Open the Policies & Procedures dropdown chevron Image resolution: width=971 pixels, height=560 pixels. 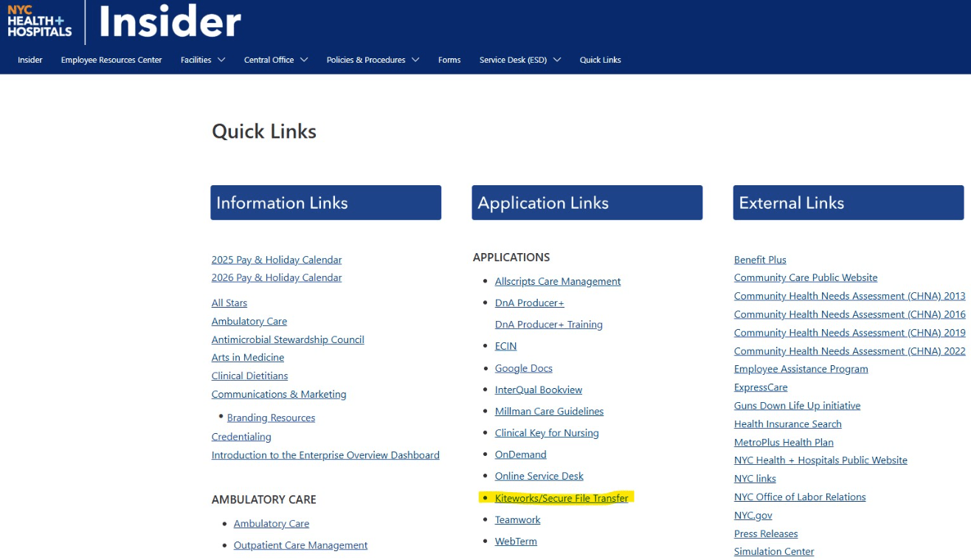tap(415, 60)
